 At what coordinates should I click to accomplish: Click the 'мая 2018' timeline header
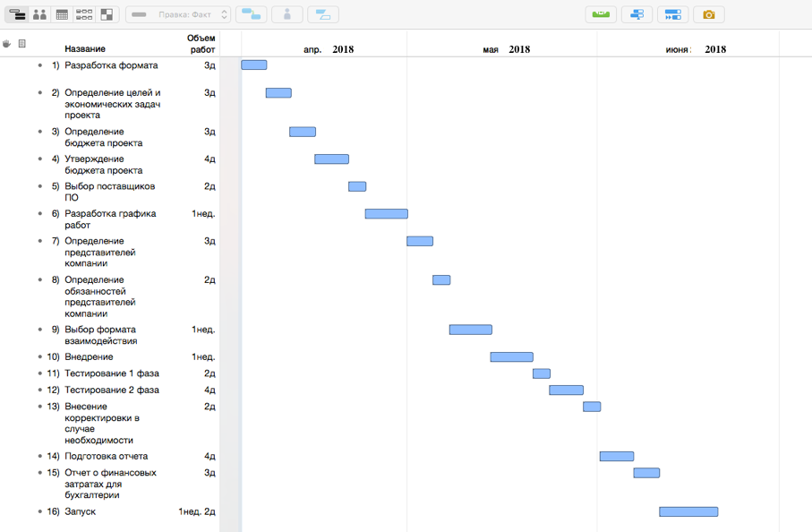coord(507,49)
